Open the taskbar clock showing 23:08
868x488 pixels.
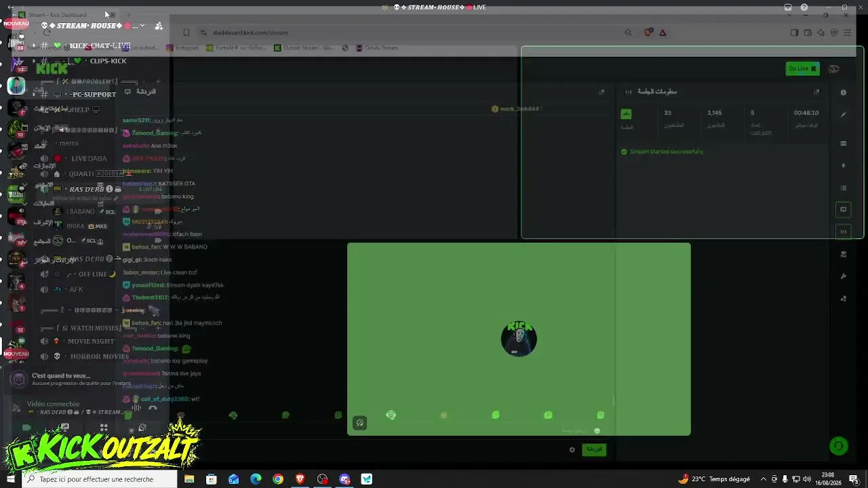point(828,479)
